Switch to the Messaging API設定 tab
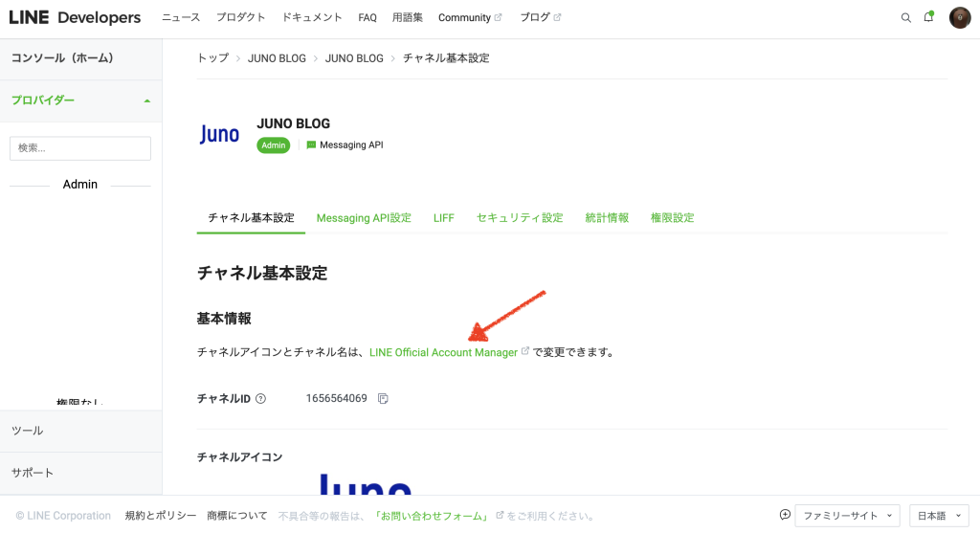This screenshot has height=533, width=980. tap(364, 218)
